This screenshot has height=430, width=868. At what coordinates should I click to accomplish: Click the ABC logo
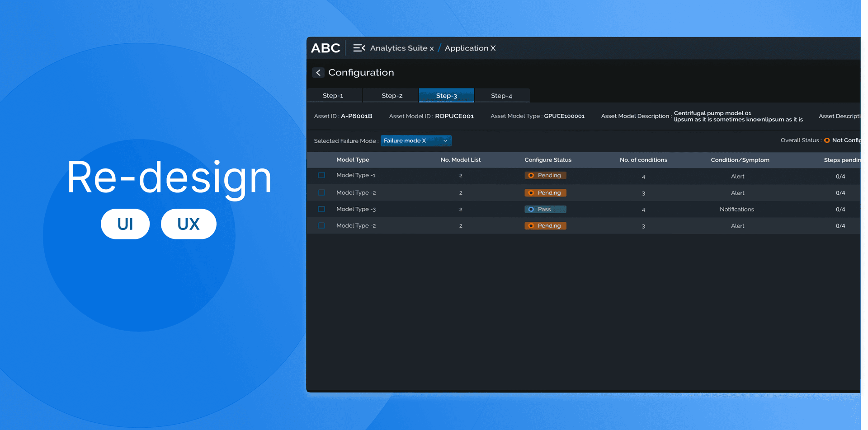point(325,48)
